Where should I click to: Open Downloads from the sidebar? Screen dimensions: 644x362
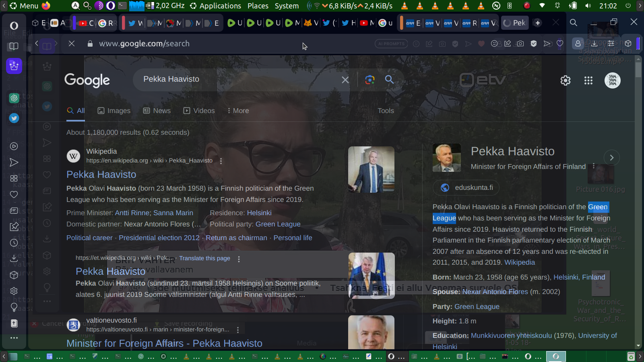click(14, 259)
